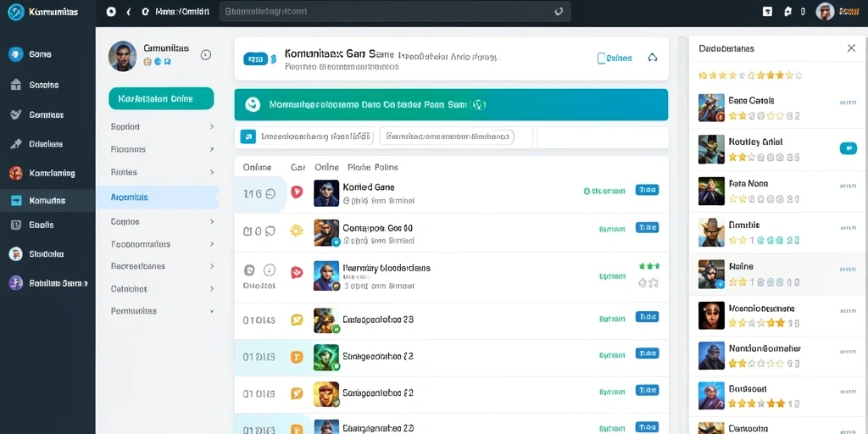Expand the Riooons menu chevron
The height and width of the screenshot is (434, 868).
point(211,149)
